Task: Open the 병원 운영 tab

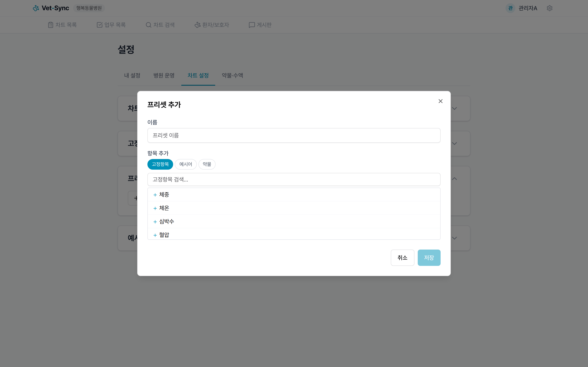Action: [x=164, y=75]
